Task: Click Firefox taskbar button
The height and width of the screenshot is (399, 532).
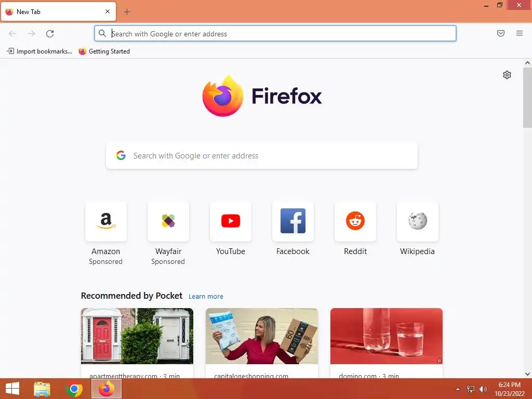Action: pos(107,389)
